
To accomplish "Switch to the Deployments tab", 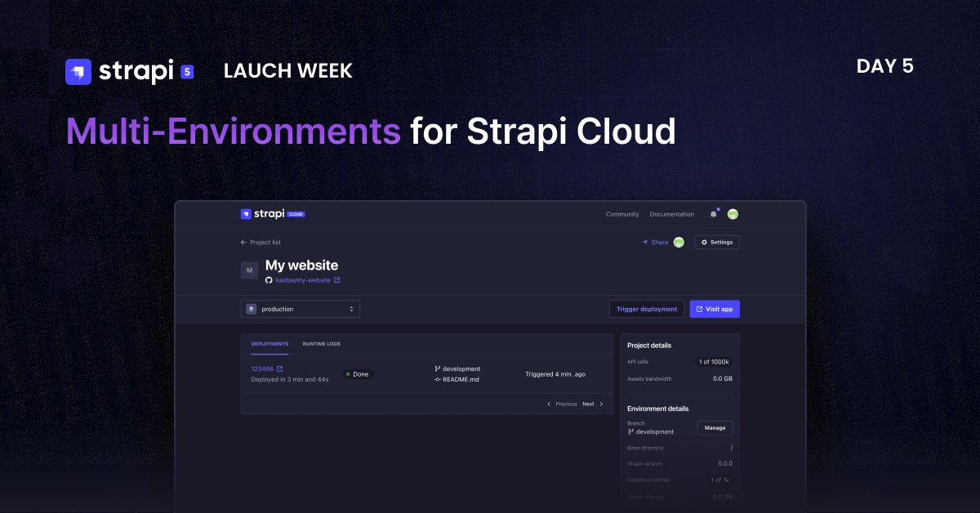I will click(269, 344).
